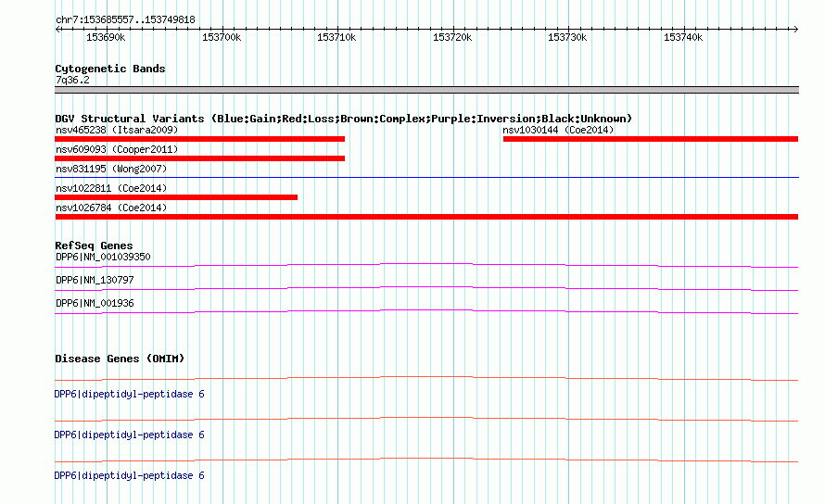Viewport: 825px width, 504px height.
Task: Click the red loss bar under nsv609093
Action: coord(200,158)
